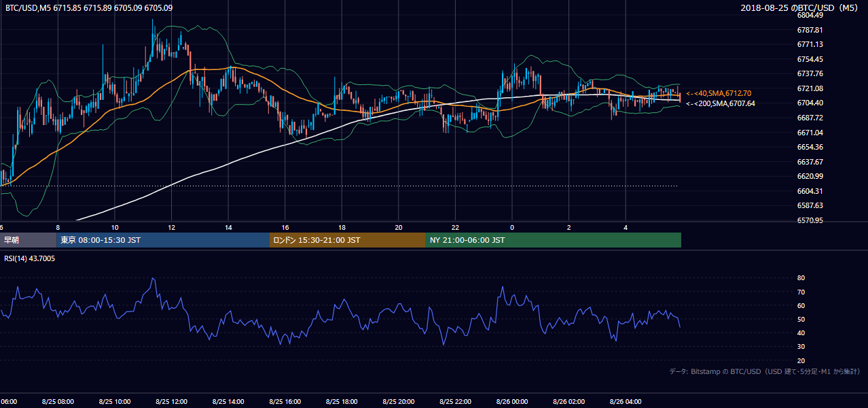This screenshot has width=868, height=408.
Task: Click price axis label 6604.31
Action: click(810, 191)
